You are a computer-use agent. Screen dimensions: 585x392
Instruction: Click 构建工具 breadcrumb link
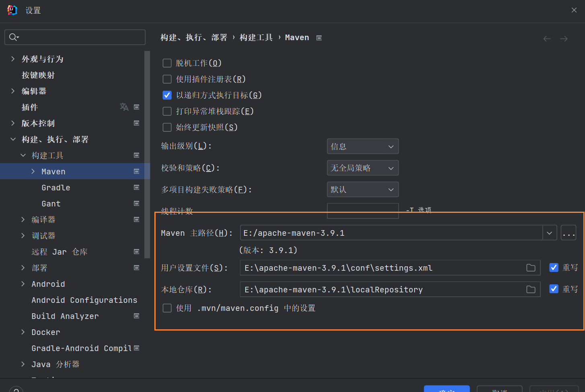point(256,37)
